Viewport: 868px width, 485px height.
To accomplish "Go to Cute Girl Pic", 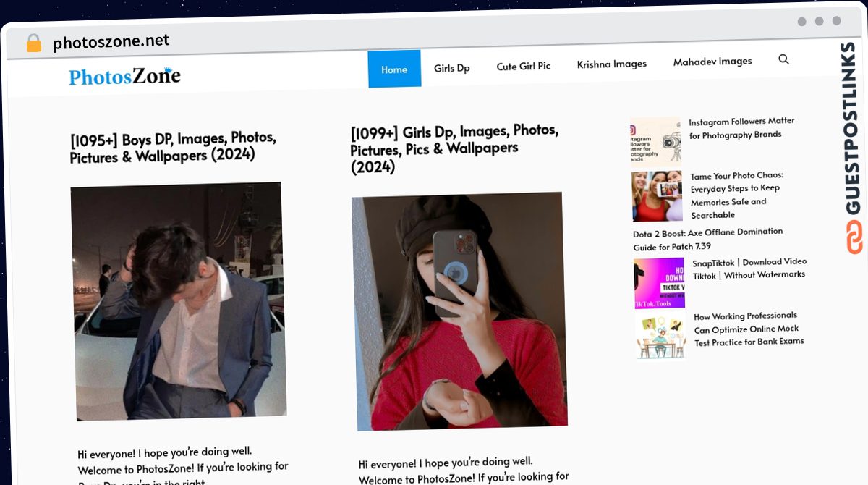I will (523, 66).
